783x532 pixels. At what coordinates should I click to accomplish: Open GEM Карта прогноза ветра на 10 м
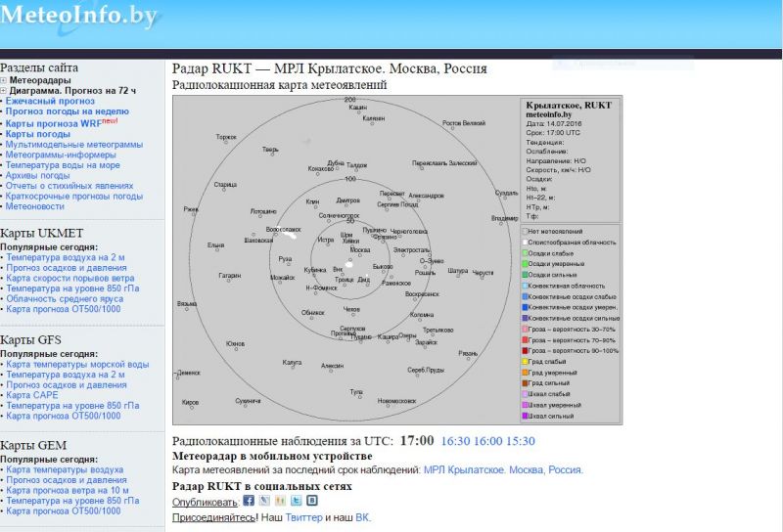(67, 491)
